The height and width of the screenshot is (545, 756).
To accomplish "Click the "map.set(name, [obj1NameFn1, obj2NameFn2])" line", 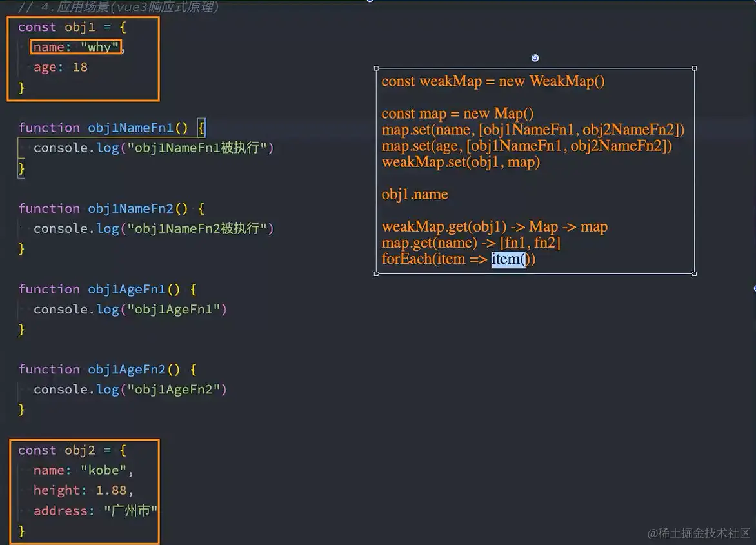I will pos(533,130).
